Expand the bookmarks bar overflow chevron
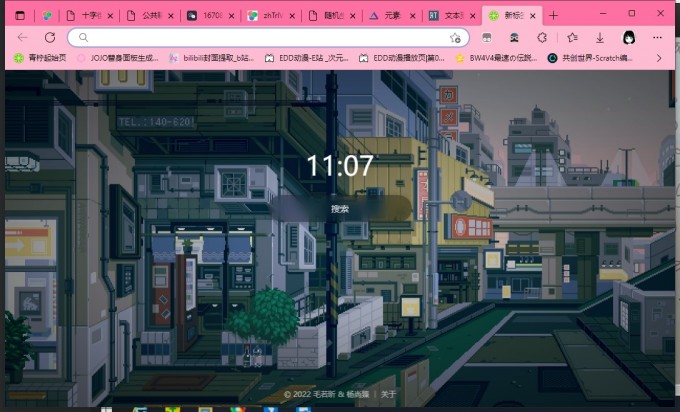The height and width of the screenshot is (412, 680). (x=659, y=58)
